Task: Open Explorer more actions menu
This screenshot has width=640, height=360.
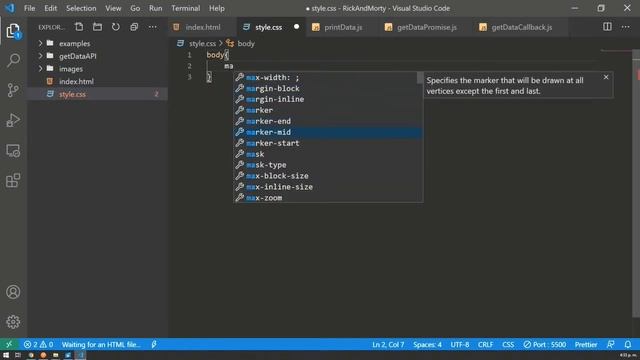Action: coord(153,27)
